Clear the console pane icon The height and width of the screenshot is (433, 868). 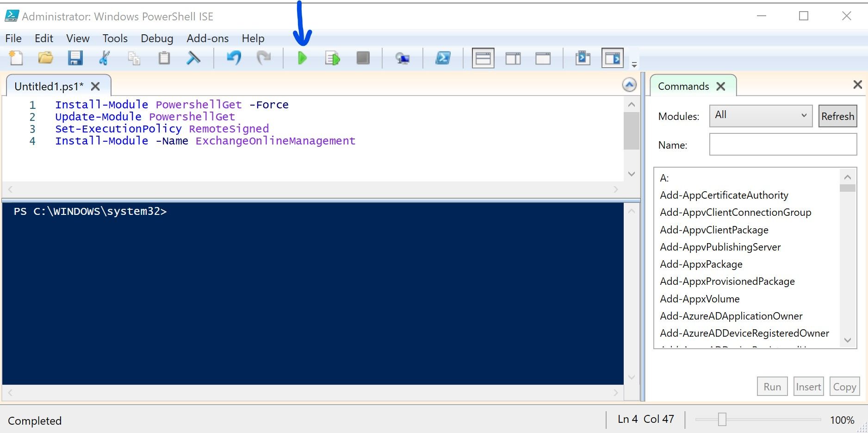(x=193, y=58)
